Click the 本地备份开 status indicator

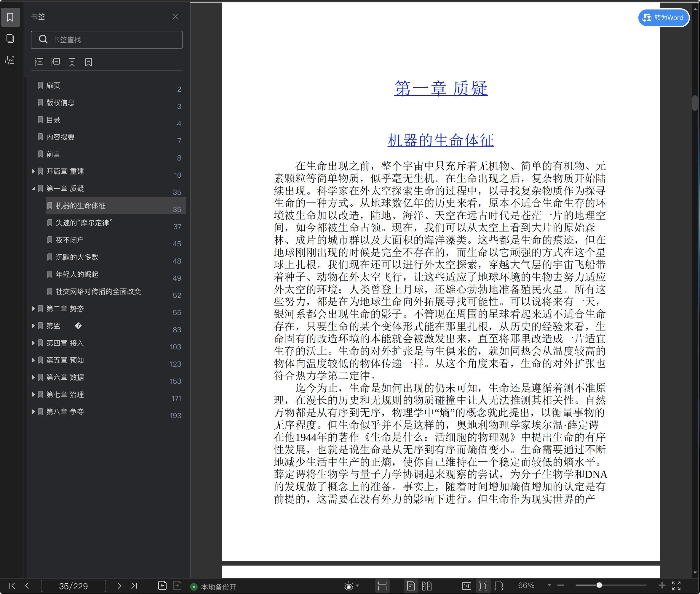[x=213, y=587]
